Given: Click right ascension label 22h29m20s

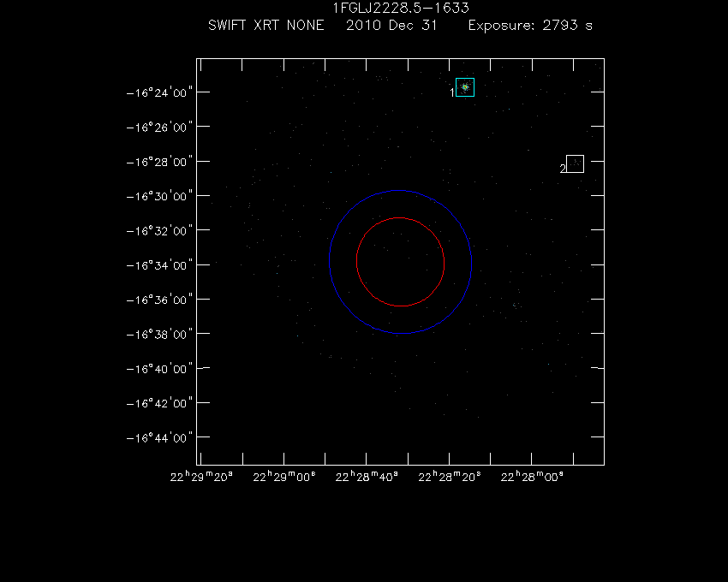Looking at the screenshot, I should (x=201, y=477).
